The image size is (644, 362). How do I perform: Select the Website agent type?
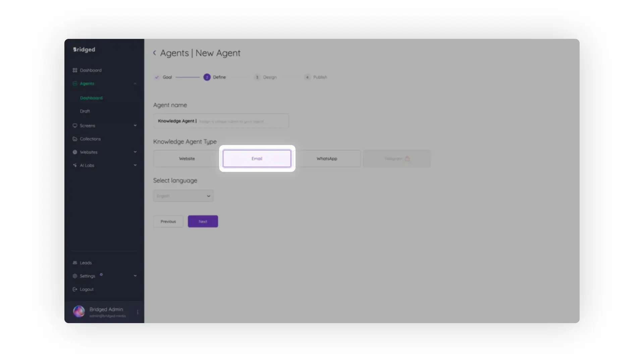coord(187,159)
